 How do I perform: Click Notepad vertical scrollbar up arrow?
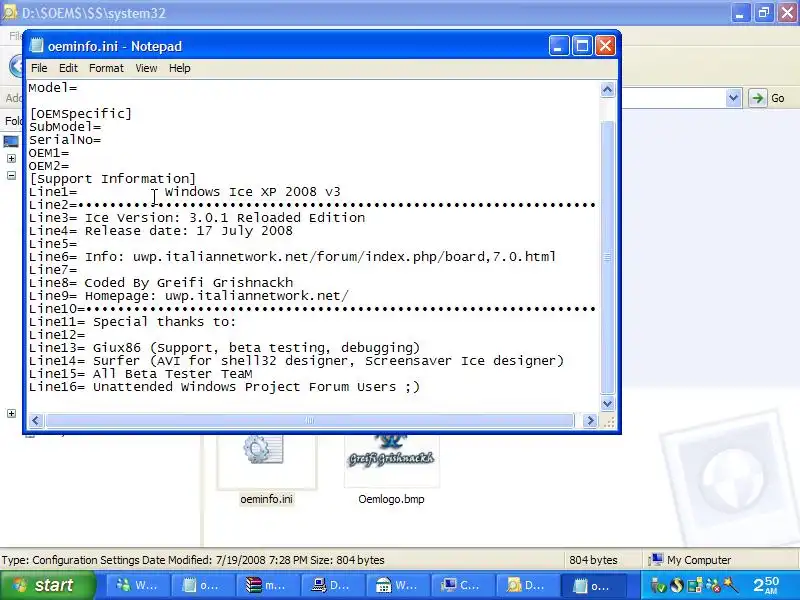607,90
